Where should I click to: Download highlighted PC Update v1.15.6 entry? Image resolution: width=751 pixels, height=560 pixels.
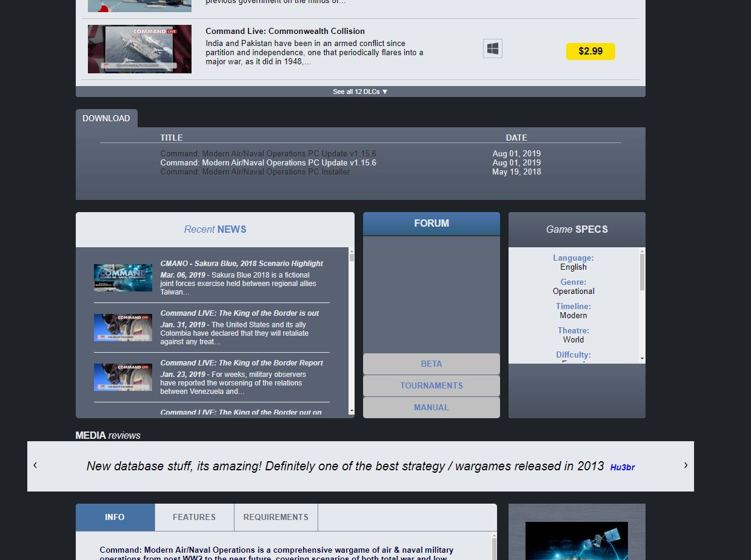coord(268,162)
